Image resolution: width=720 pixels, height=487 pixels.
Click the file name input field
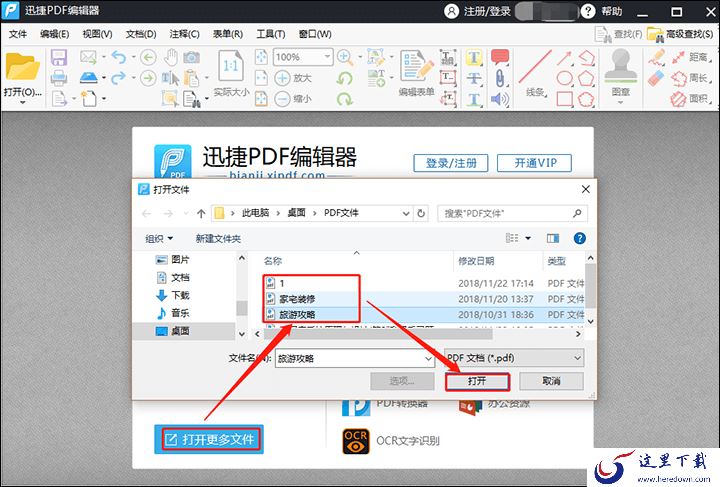[x=354, y=358]
